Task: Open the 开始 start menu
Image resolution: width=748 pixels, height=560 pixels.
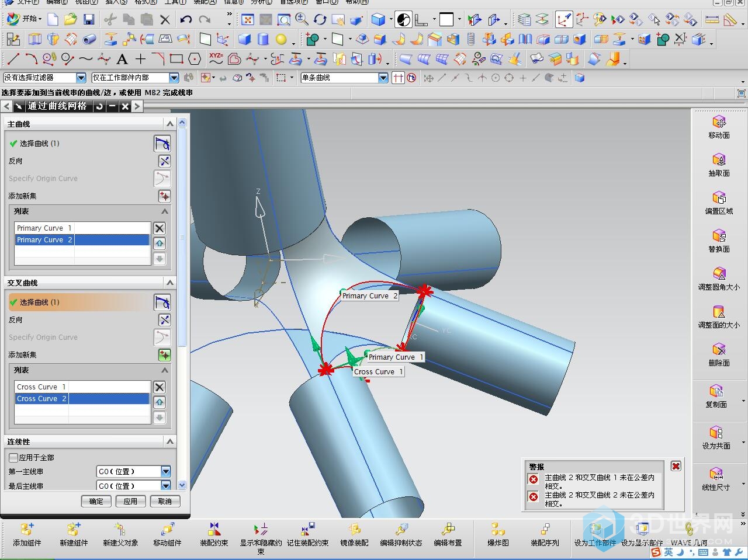Action: click(24, 19)
